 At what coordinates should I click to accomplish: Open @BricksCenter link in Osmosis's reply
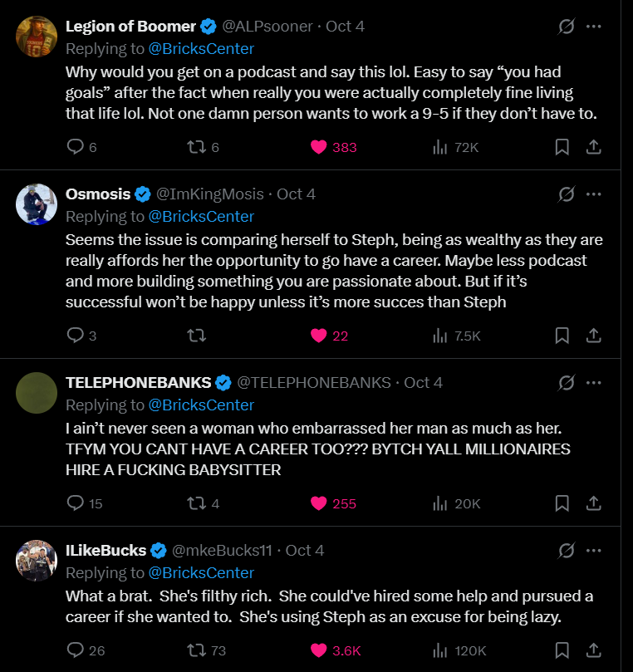coord(201,216)
